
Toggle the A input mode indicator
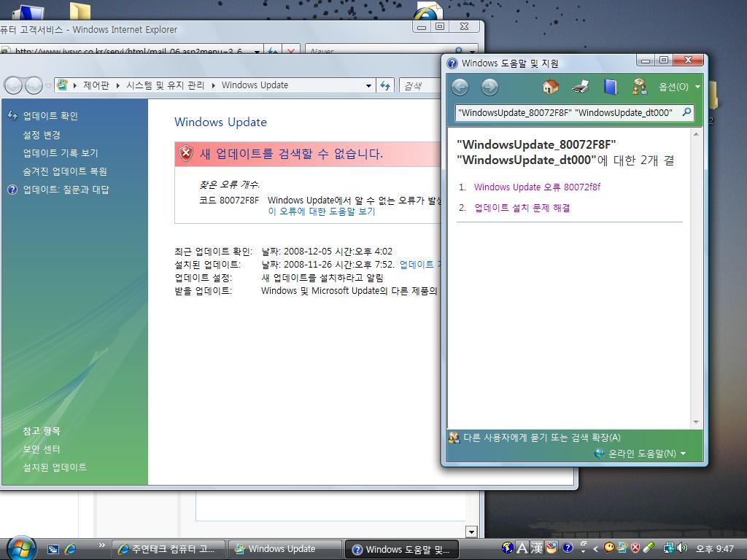pyautogui.click(x=522, y=548)
